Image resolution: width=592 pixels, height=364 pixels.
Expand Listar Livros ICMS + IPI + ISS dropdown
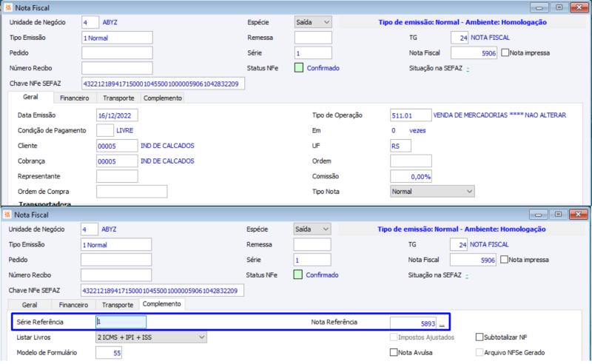coord(151,337)
